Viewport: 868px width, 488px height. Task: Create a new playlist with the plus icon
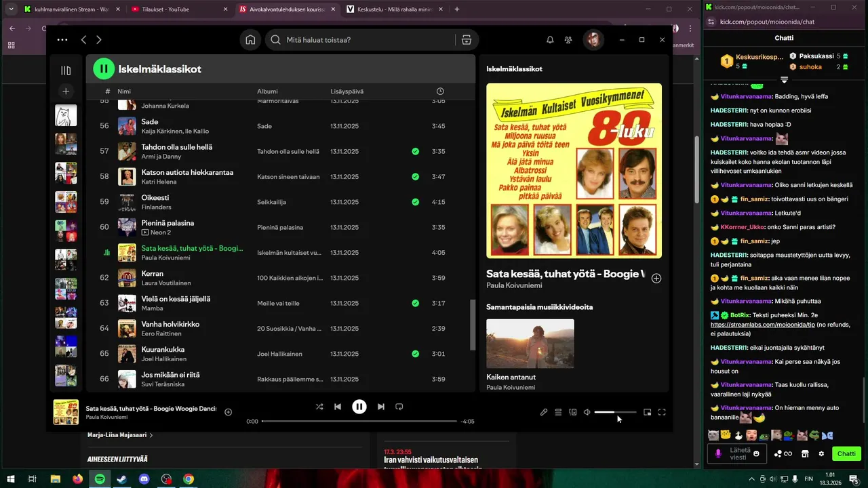pyautogui.click(x=66, y=91)
